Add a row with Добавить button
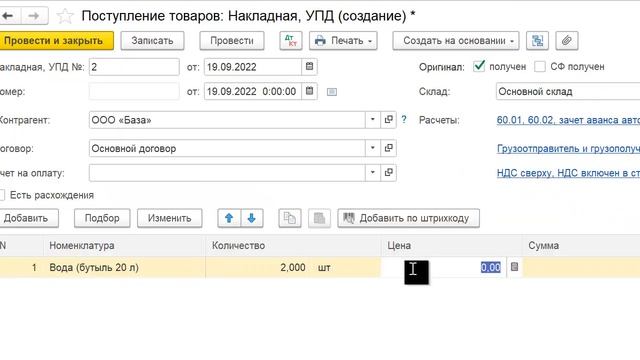Screen dimensions: 640x360 29,218
